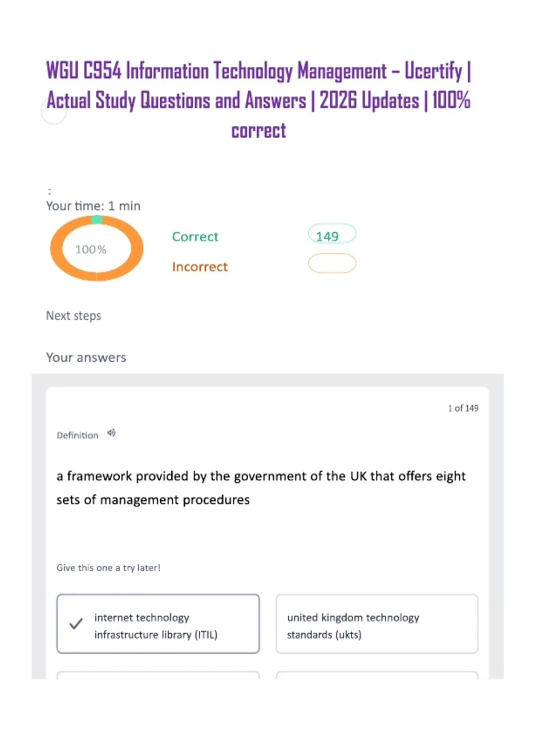Select the Correct label

[195, 237]
